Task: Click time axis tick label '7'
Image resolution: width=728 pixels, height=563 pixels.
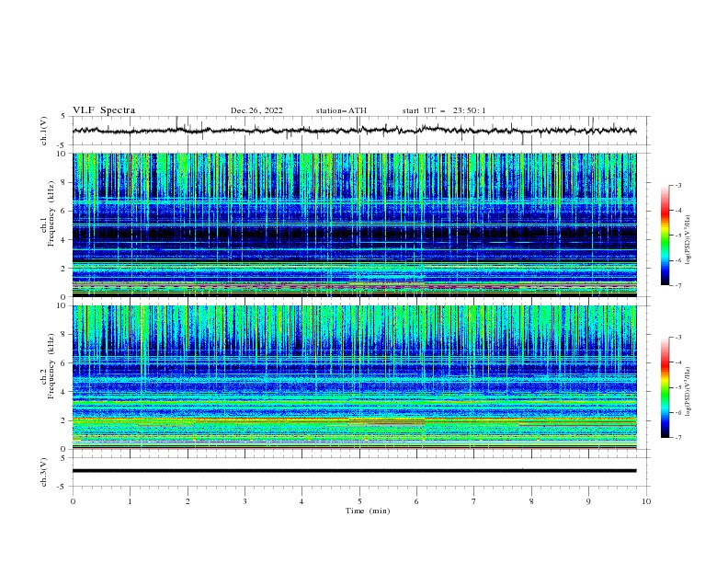Action: (x=474, y=501)
